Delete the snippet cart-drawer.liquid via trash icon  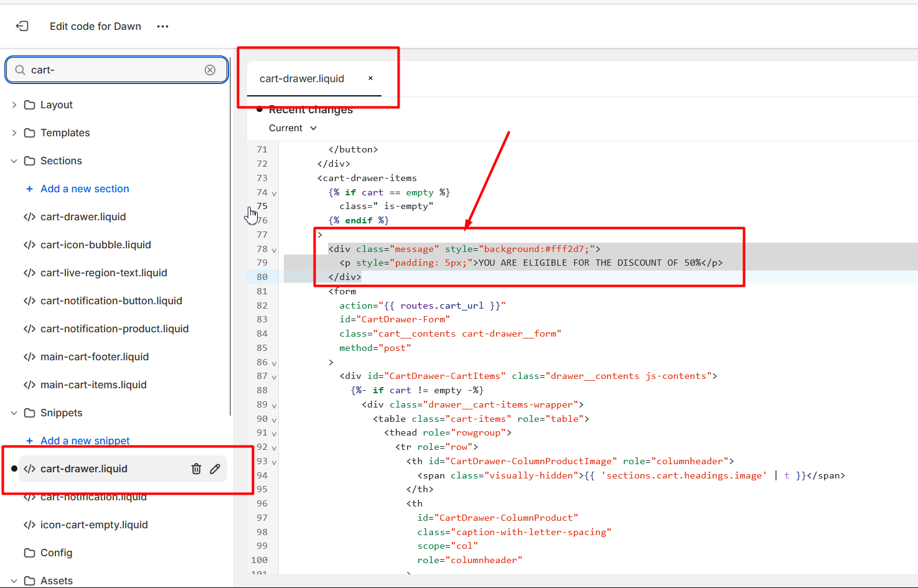[x=196, y=469]
